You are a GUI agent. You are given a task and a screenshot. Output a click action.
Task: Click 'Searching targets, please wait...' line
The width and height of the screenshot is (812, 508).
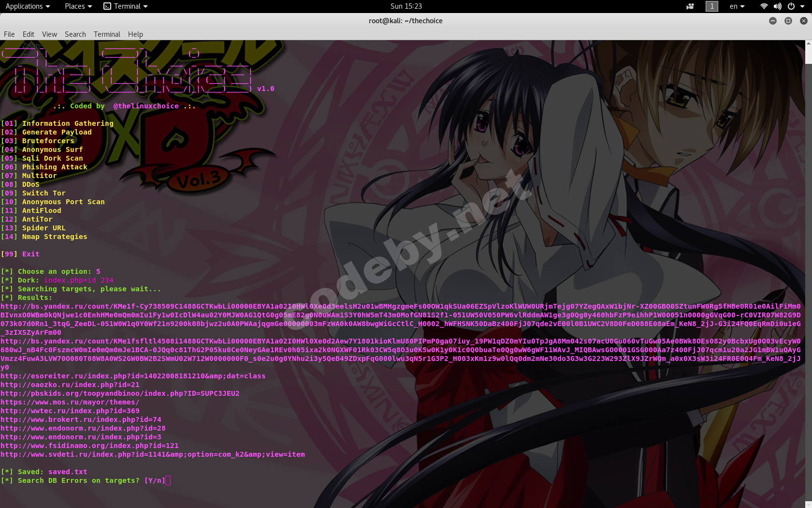pyautogui.click(x=81, y=289)
